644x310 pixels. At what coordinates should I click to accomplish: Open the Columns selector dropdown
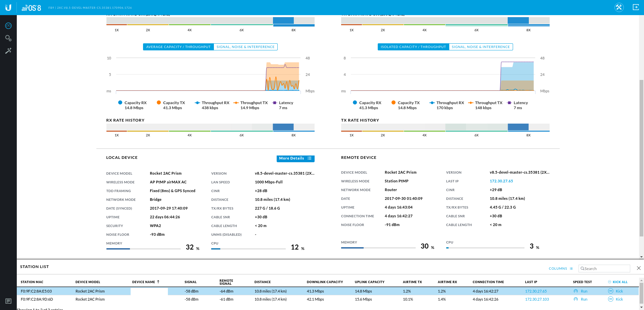pyautogui.click(x=560, y=269)
